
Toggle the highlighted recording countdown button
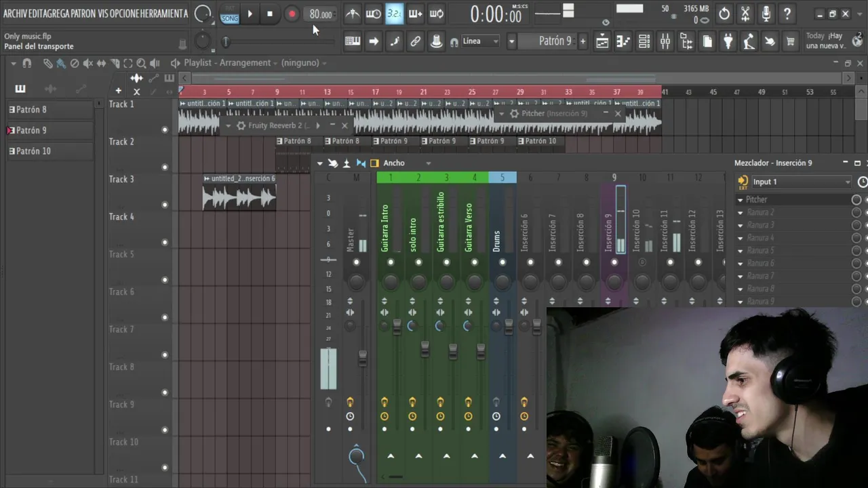(394, 14)
